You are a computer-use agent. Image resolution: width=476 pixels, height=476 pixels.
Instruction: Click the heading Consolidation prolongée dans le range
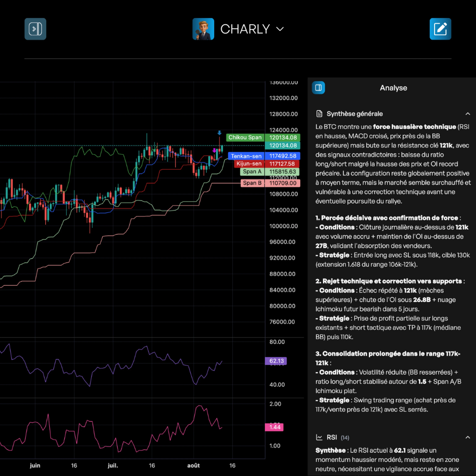coord(388,358)
